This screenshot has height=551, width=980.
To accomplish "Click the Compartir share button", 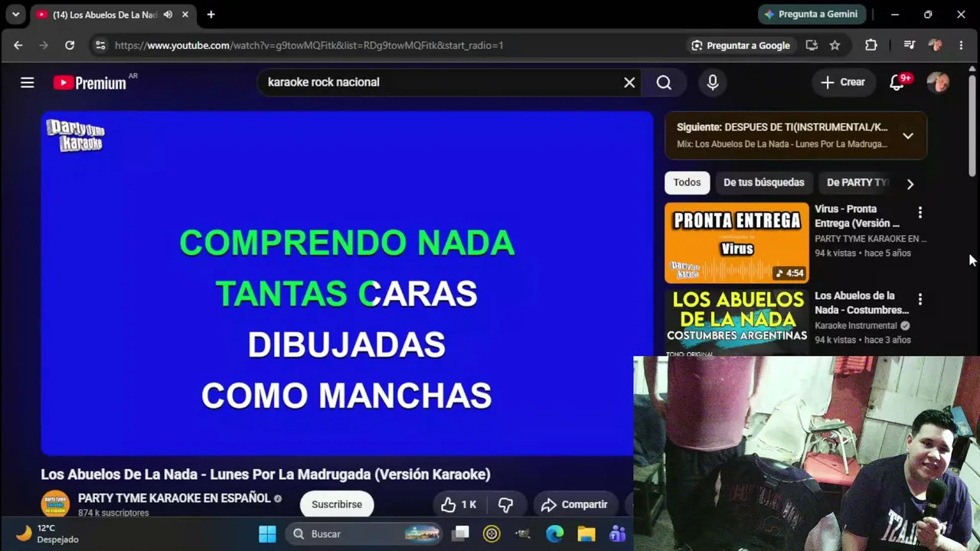I will tap(575, 504).
